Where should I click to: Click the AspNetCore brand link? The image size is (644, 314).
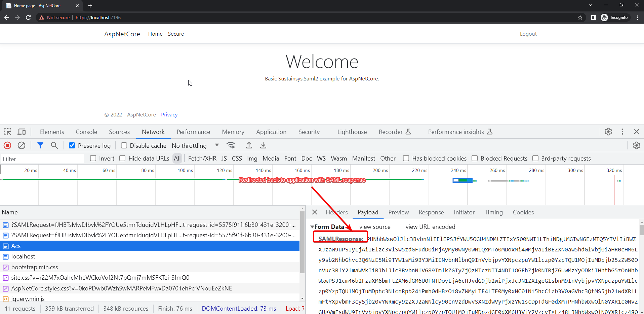coord(122,34)
